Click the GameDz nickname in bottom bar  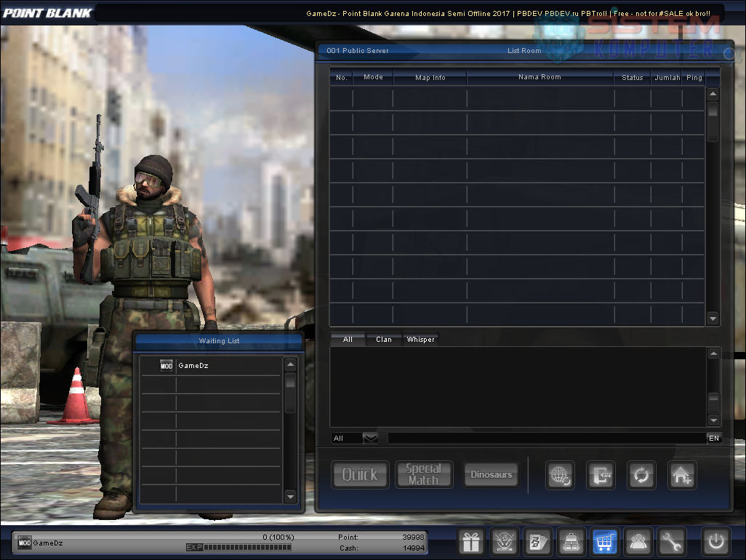(x=47, y=543)
